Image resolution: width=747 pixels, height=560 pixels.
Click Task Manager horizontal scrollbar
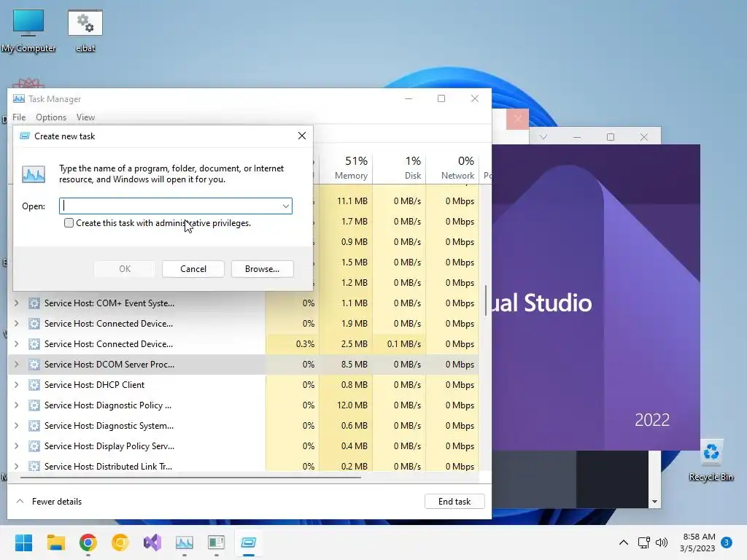click(x=190, y=477)
